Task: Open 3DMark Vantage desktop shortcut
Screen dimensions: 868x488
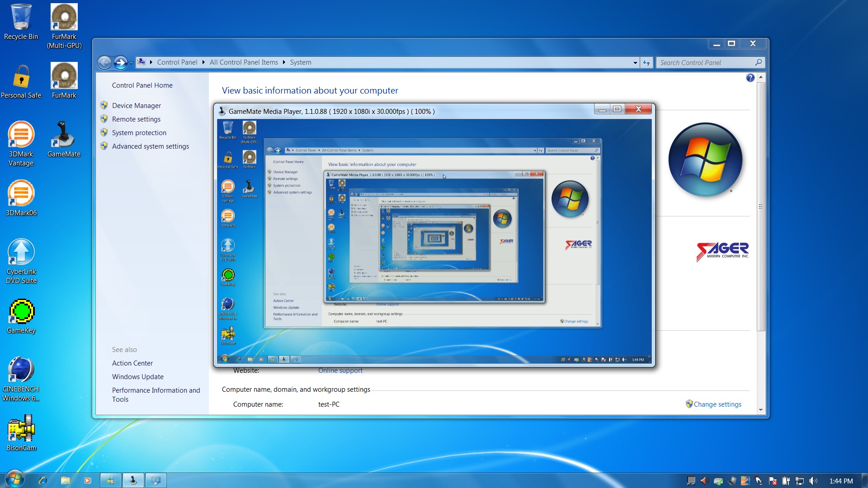Action: point(21,144)
